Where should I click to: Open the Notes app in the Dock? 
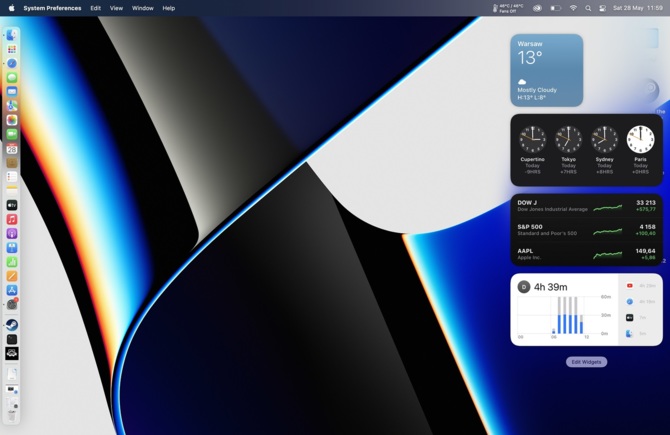(x=12, y=191)
